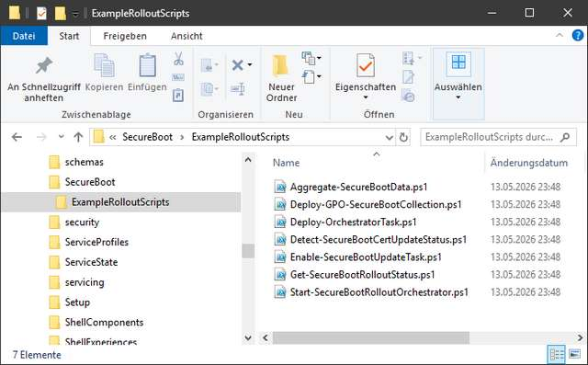588x365 pixels.
Task: Open the address bar history dropdown
Action: [x=390, y=137]
